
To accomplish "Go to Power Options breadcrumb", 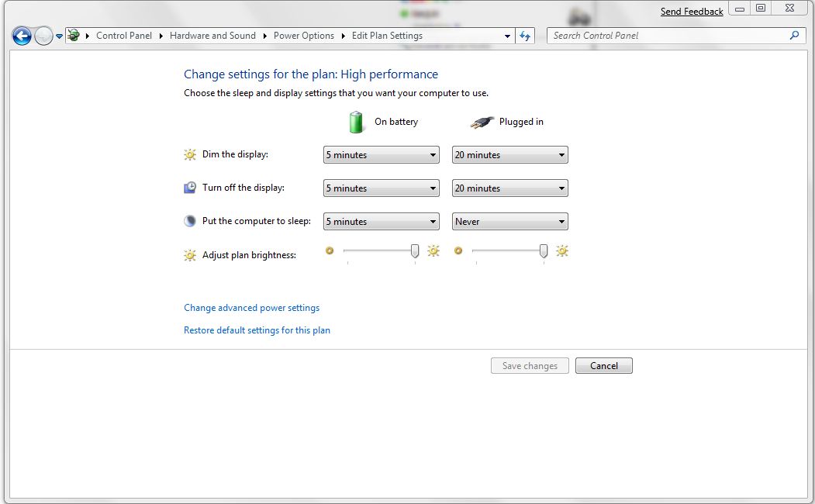I will click(x=303, y=36).
